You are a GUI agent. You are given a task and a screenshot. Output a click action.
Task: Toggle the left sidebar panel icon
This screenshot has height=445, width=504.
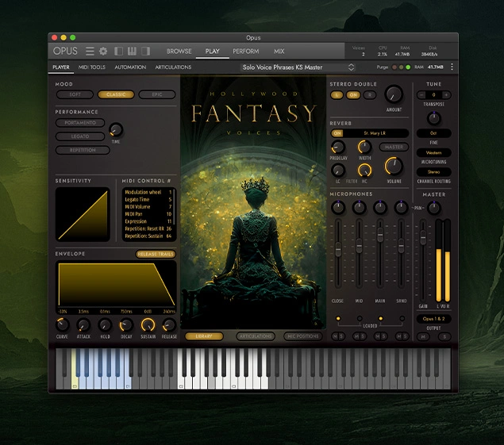point(118,51)
